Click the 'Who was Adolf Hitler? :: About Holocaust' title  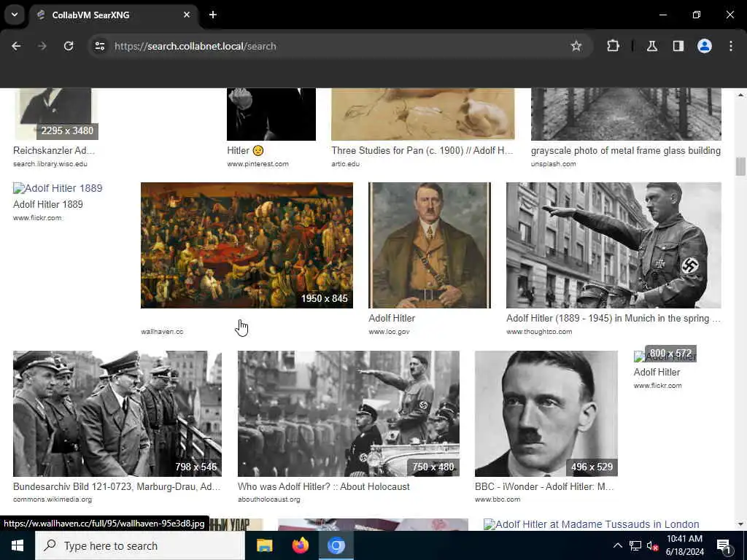pos(323,486)
